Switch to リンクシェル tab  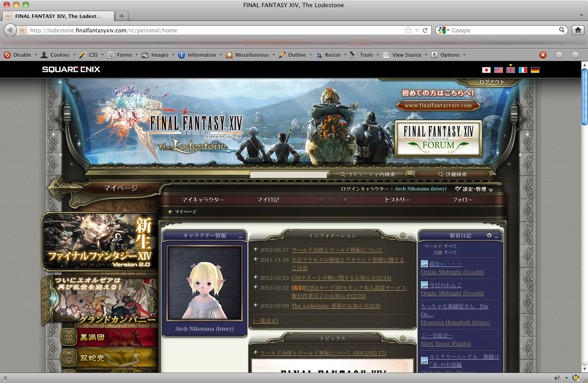333,200
